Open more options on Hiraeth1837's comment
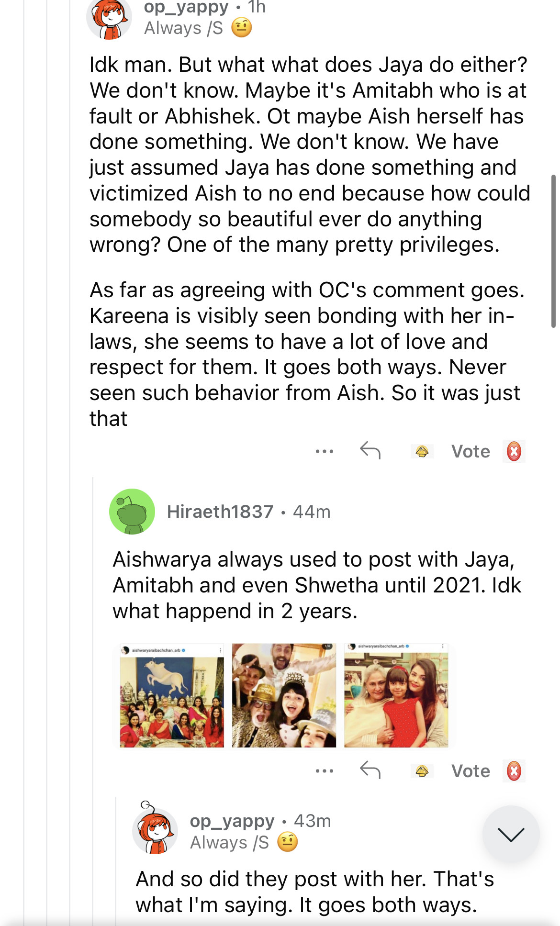 [x=324, y=771]
